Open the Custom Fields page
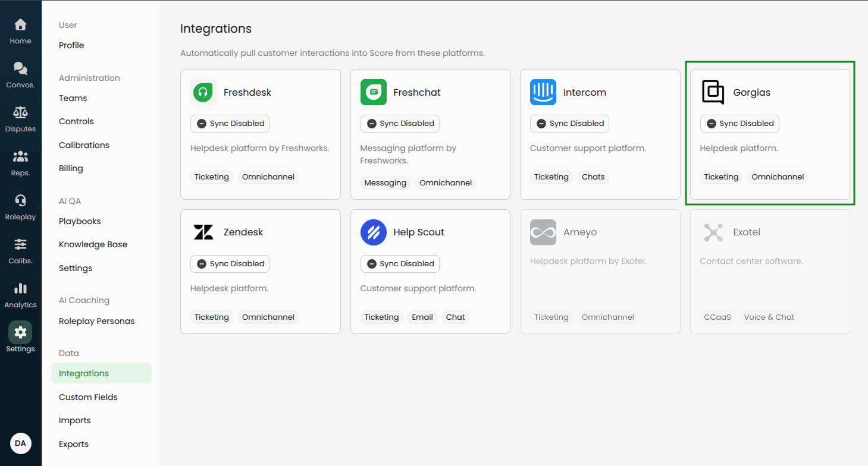 point(88,397)
